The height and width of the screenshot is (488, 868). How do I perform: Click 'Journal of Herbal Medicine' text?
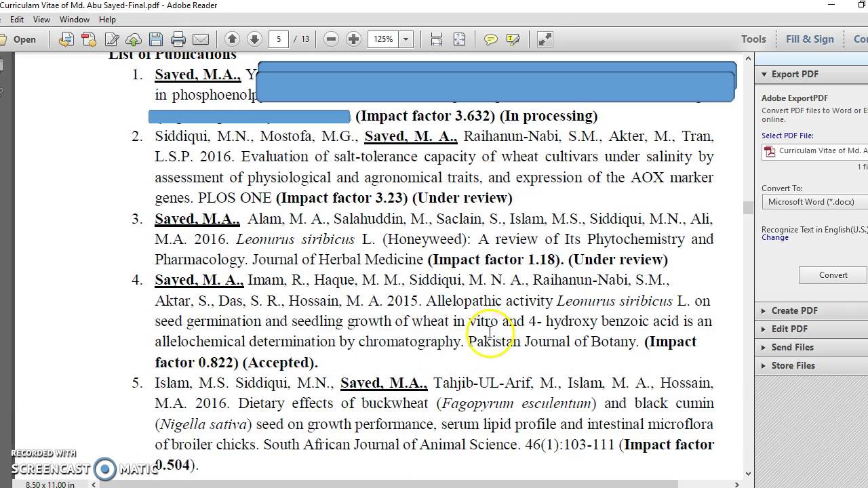[x=338, y=260]
